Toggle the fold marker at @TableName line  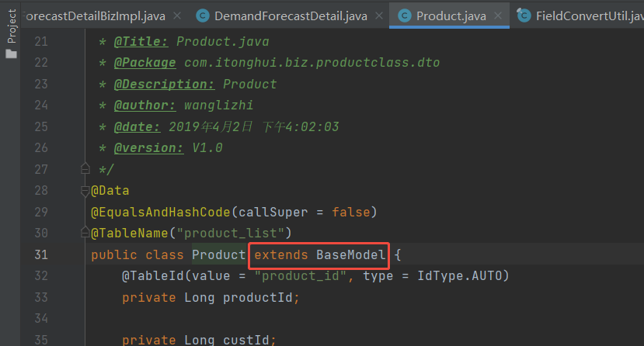point(85,233)
